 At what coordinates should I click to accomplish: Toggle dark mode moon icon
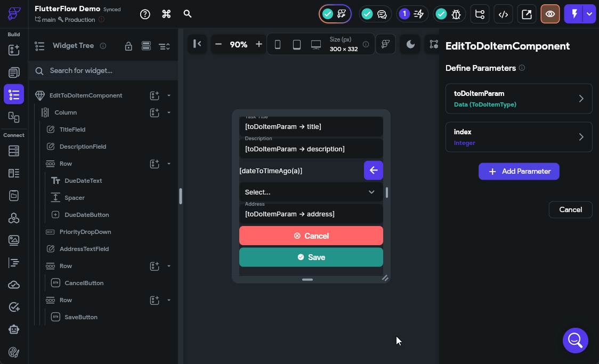point(410,44)
